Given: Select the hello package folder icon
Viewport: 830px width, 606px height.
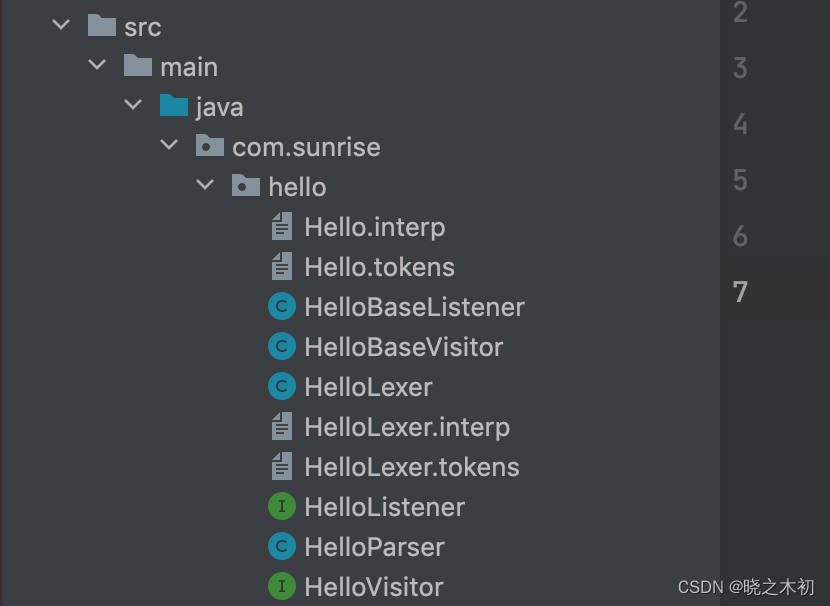Looking at the screenshot, I should 245,186.
